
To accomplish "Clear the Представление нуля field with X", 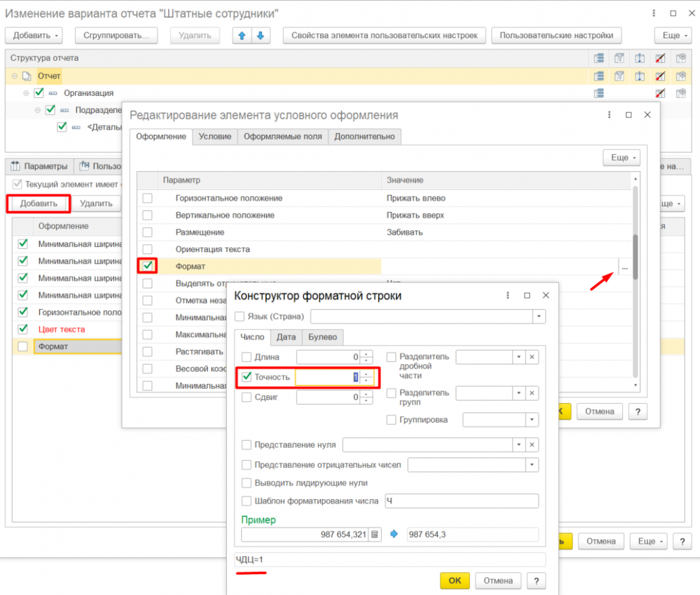I will tap(531, 445).
